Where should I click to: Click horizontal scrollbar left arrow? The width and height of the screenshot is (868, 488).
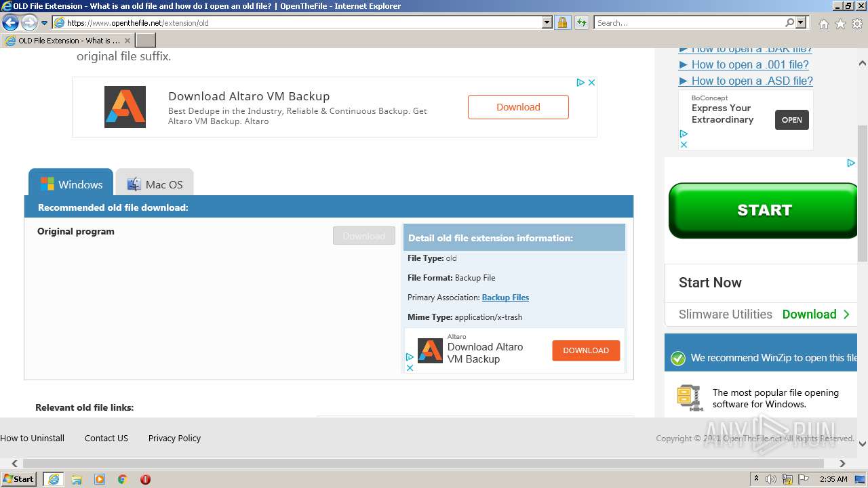pyautogui.click(x=14, y=464)
